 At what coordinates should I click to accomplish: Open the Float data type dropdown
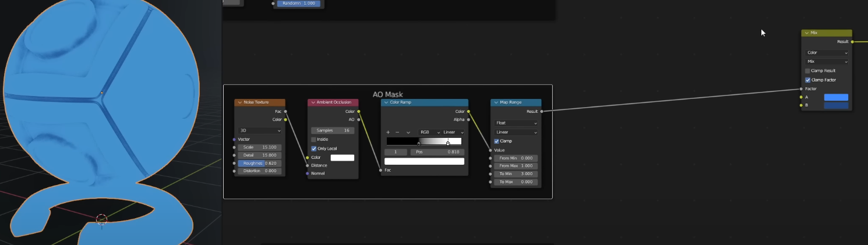(x=516, y=123)
